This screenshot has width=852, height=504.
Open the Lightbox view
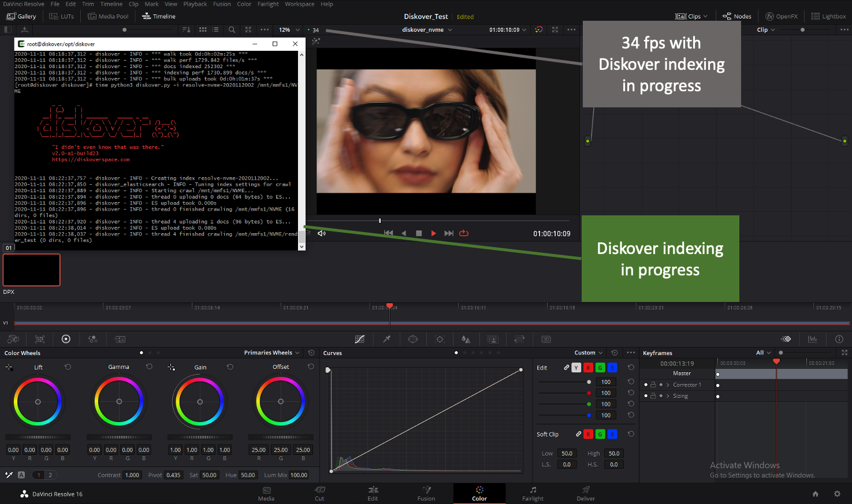click(x=828, y=16)
